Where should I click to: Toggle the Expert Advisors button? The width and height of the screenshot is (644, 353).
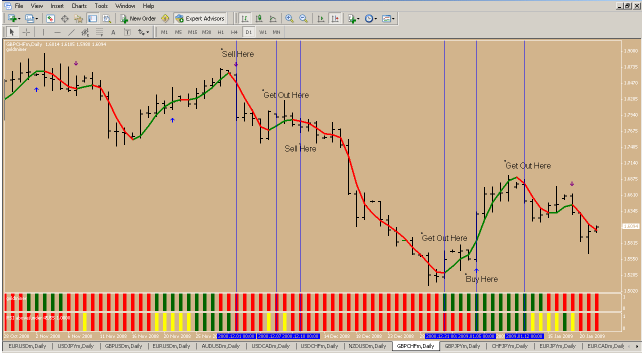pyautogui.click(x=200, y=18)
